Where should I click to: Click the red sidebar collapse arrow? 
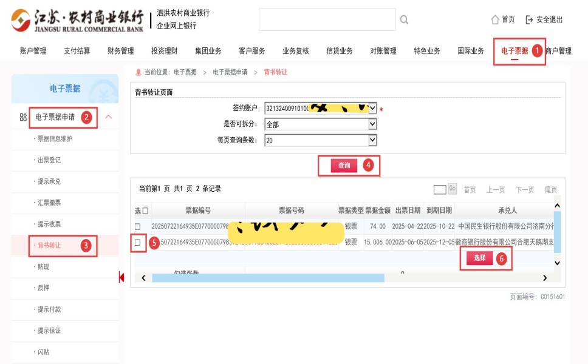tap(121, 277)
